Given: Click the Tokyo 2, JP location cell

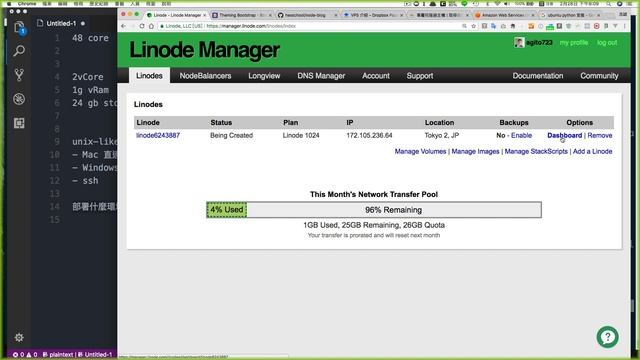Looking at the screenshot, I should (442, 135).
